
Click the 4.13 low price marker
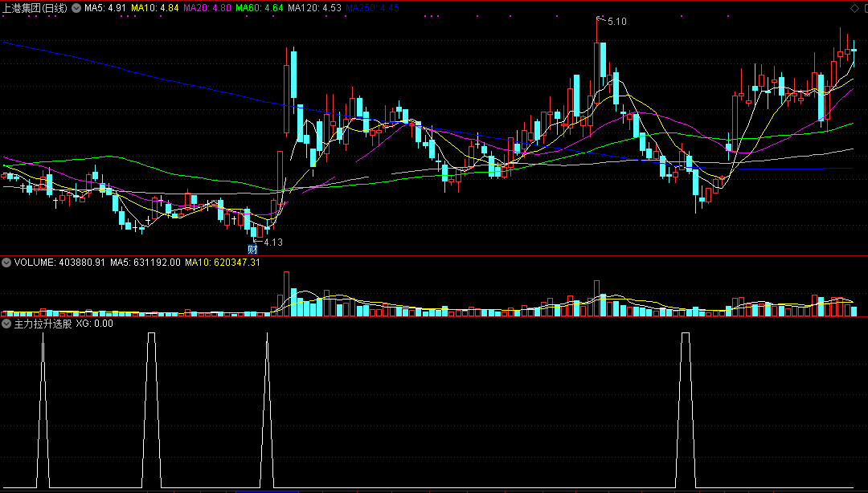tap(273, 242)
